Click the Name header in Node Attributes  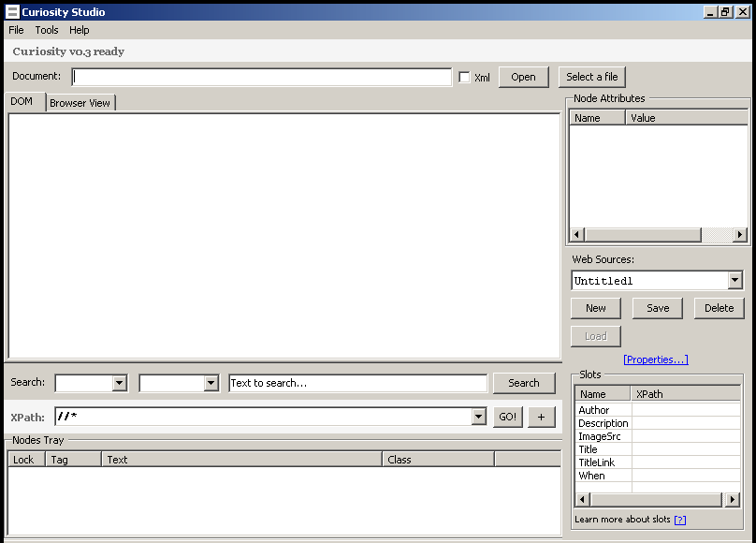pyautogui.click(x=597, y=118)
